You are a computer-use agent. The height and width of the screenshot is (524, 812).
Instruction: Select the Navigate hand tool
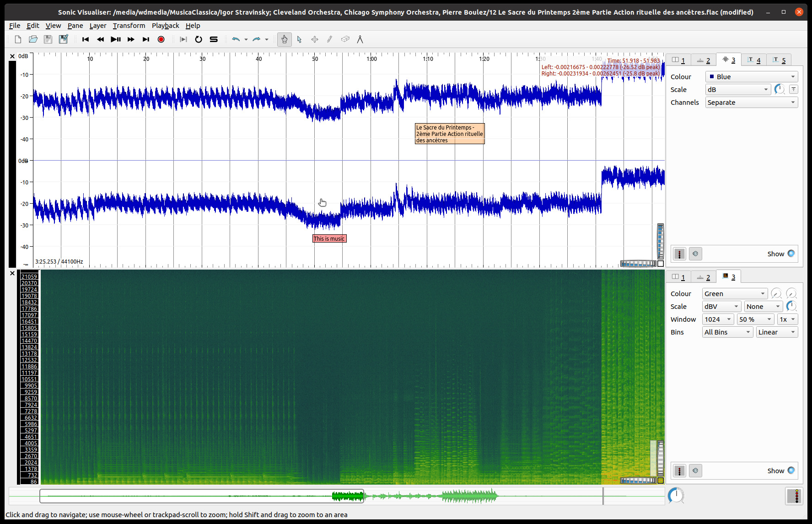coord(284,39)
